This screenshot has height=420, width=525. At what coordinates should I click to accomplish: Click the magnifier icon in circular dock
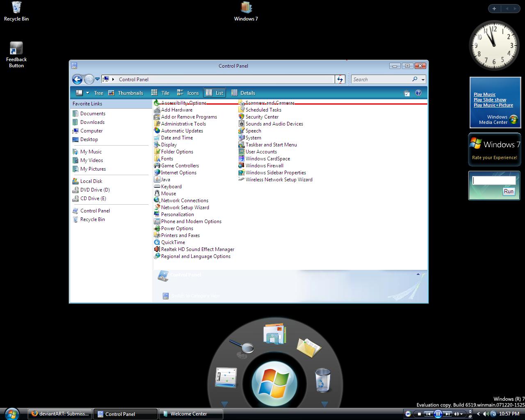click(x=242, y=348)
